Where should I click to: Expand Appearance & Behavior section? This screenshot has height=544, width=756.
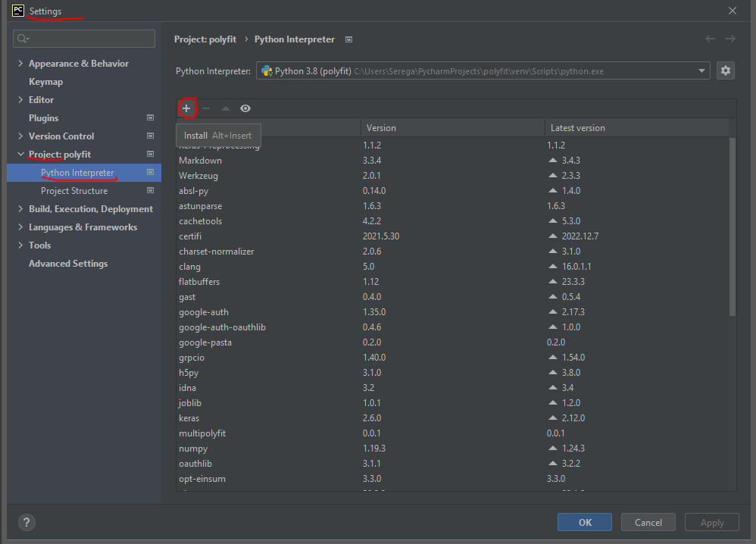(20, 63)
